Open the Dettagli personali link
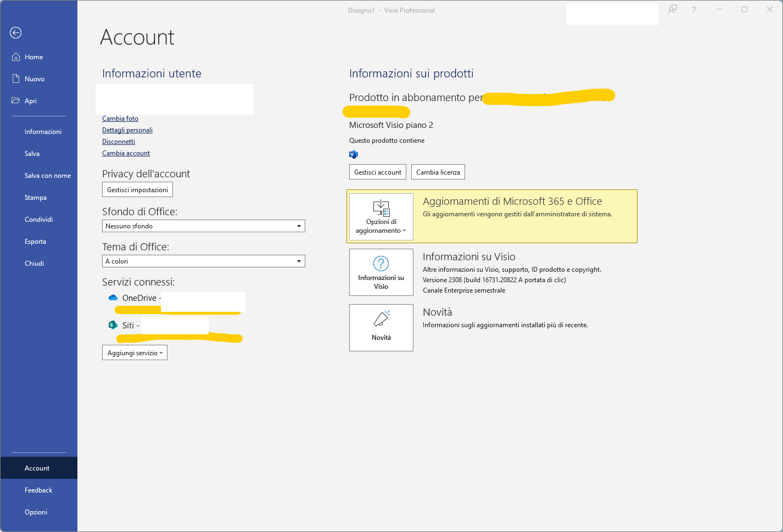Image resolution: width=783 pixels, height=532 pixels. 127,130
